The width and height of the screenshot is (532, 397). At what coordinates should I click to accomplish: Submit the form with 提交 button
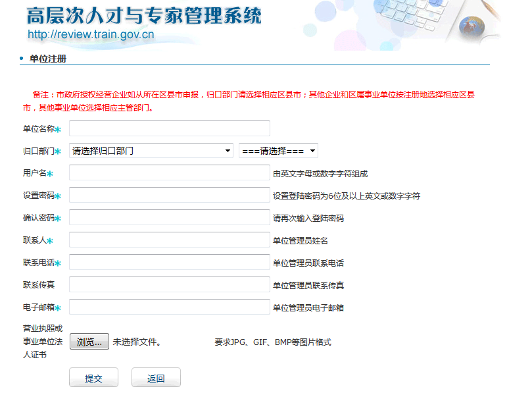pos(93,378)
